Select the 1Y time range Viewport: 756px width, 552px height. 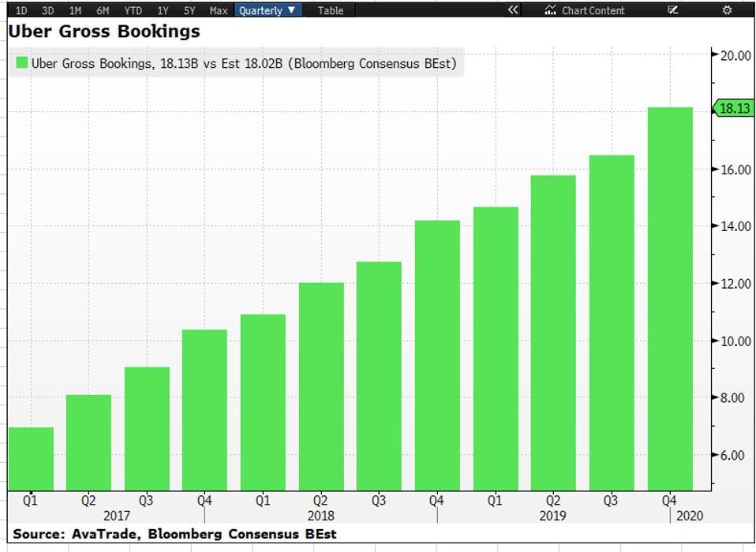click(163, 10)
